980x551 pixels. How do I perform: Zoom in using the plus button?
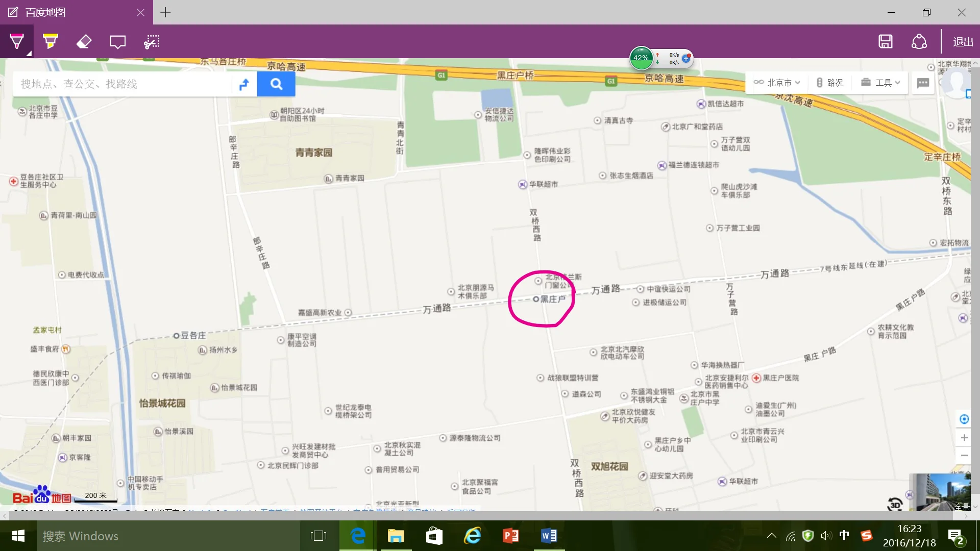[964, 438]
